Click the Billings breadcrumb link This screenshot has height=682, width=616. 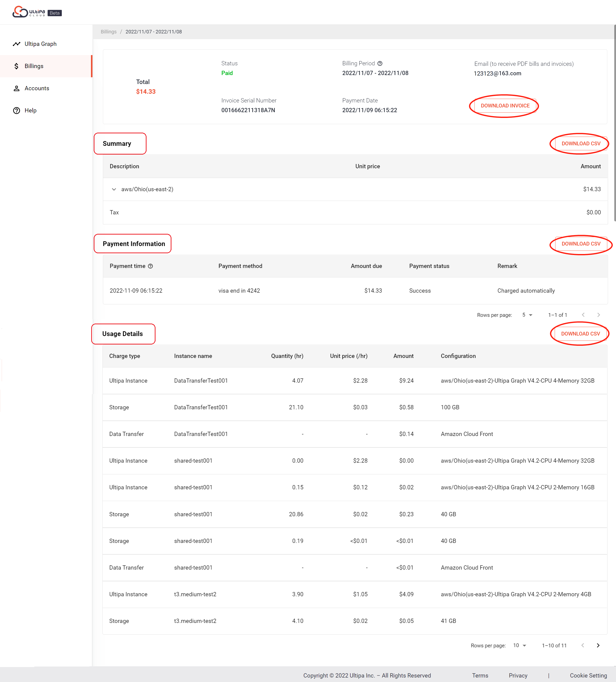click(109, 32)
